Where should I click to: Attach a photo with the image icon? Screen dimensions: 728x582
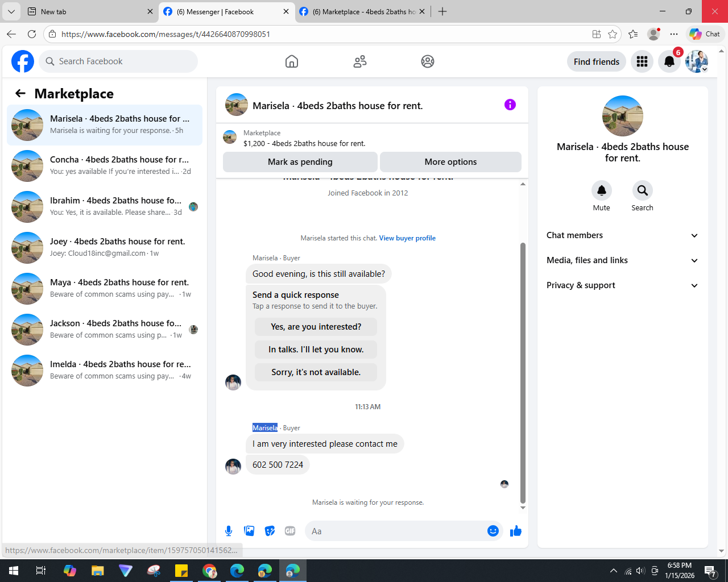coord(249,531)
